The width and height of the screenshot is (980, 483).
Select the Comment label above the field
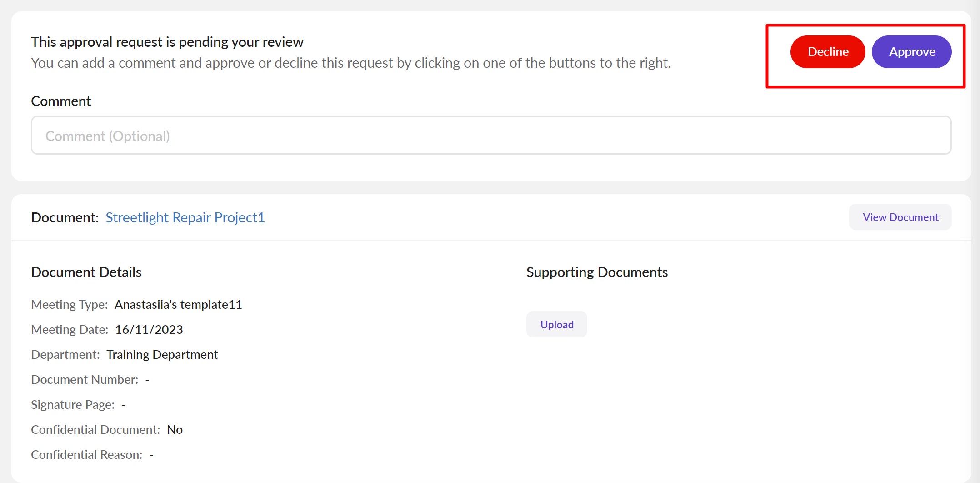[x=61, y=101]
